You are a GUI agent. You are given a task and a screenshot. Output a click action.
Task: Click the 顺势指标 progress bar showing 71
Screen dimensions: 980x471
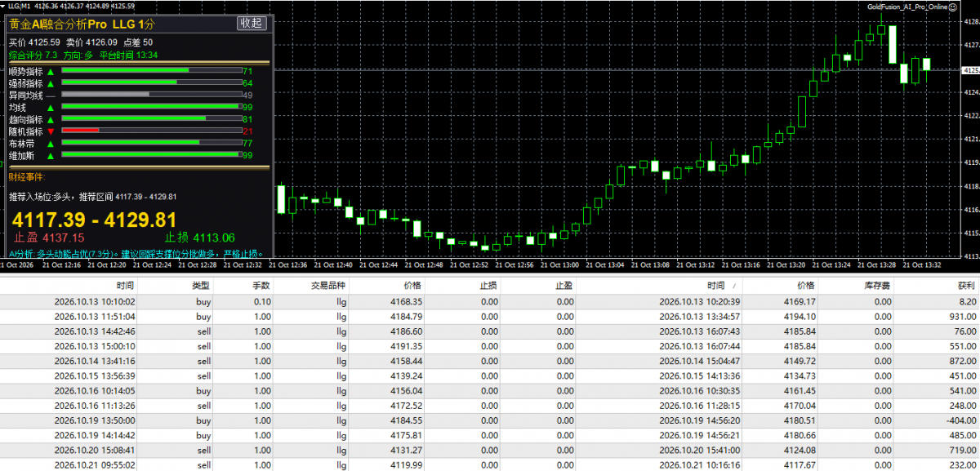[152, 70]
